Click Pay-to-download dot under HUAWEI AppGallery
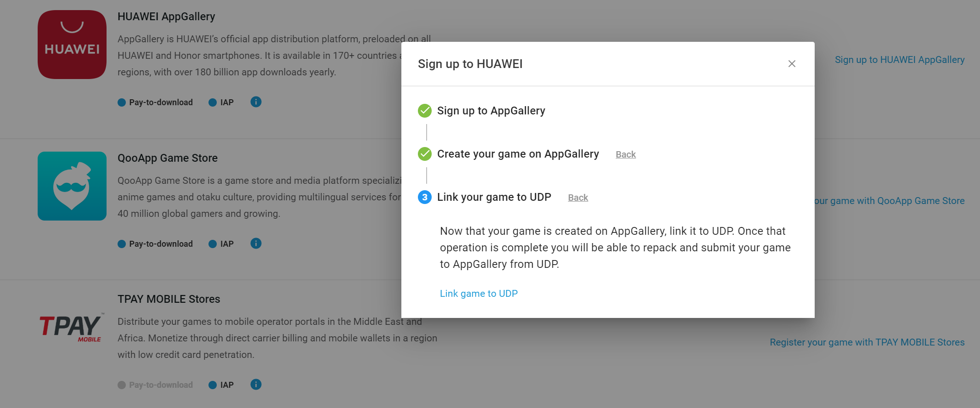 [x=122, y=102]
